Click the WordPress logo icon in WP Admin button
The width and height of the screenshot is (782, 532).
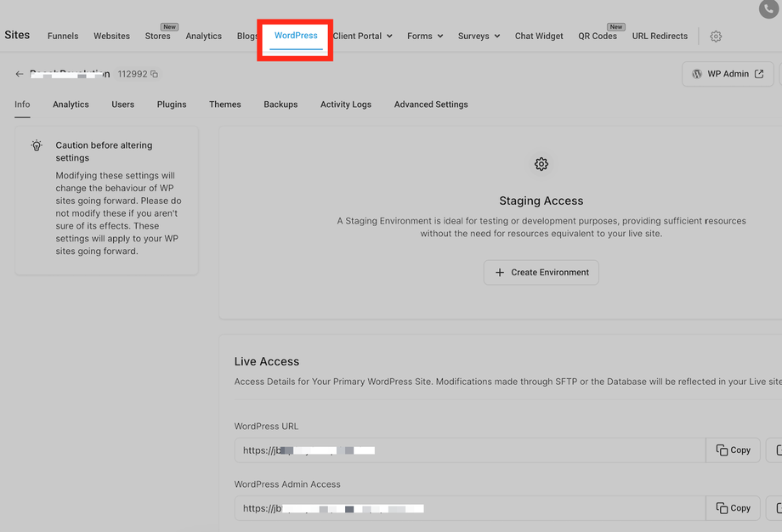click(697, 74)
